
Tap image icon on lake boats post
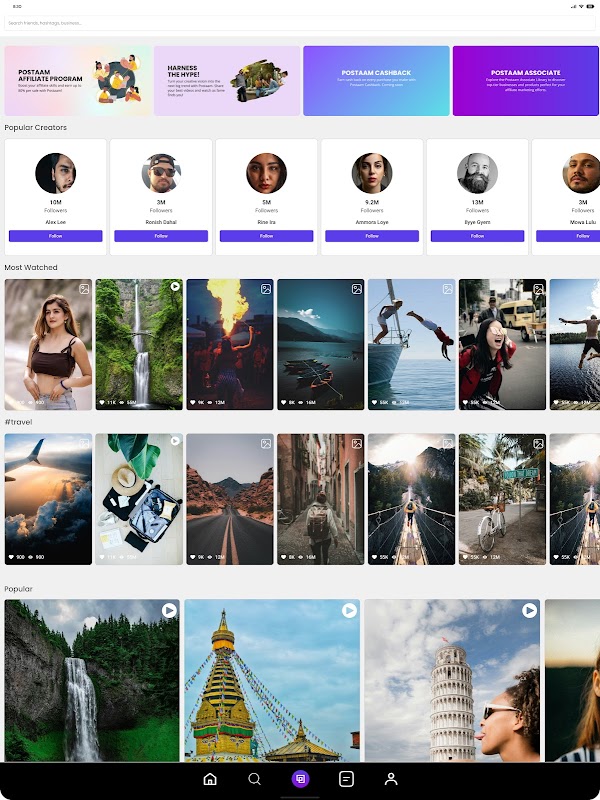(357, 289)
